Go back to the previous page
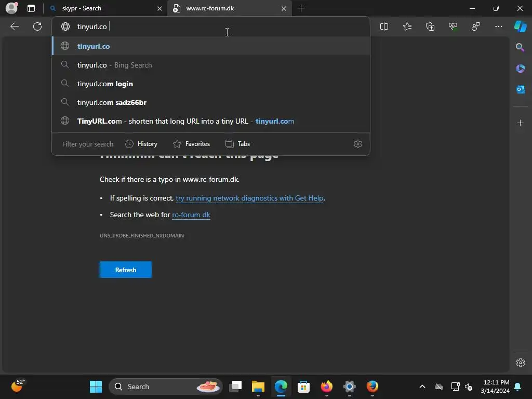Image resolution: width=532 pixels, height=399 pixels. (15, 26)
